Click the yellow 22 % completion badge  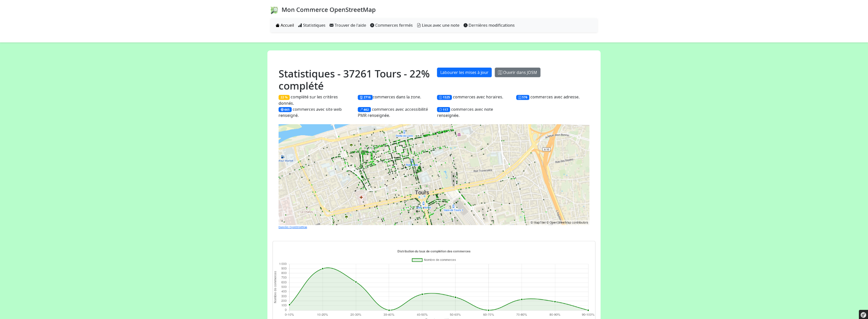click(x=284, y=98)
